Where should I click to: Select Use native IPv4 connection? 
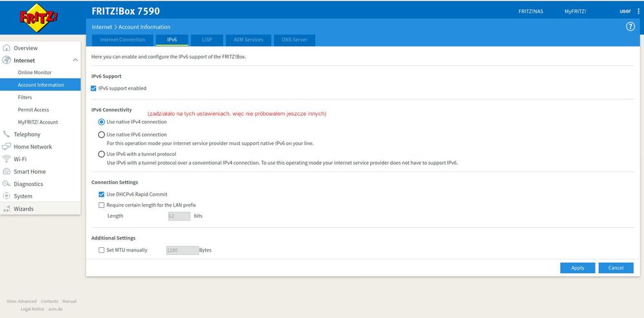101,122
